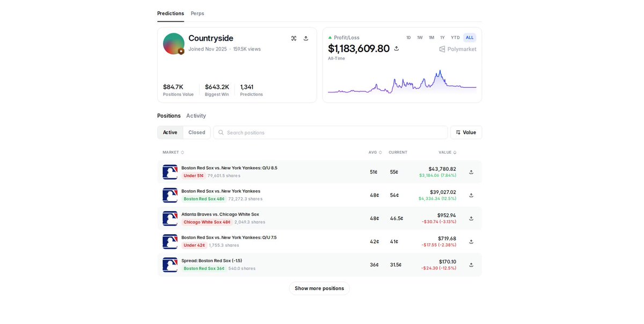The height and width of the screenshot is (324, 644).
Task: Click the $643.2K Biggest Win stat
Action: coord(217,90)
